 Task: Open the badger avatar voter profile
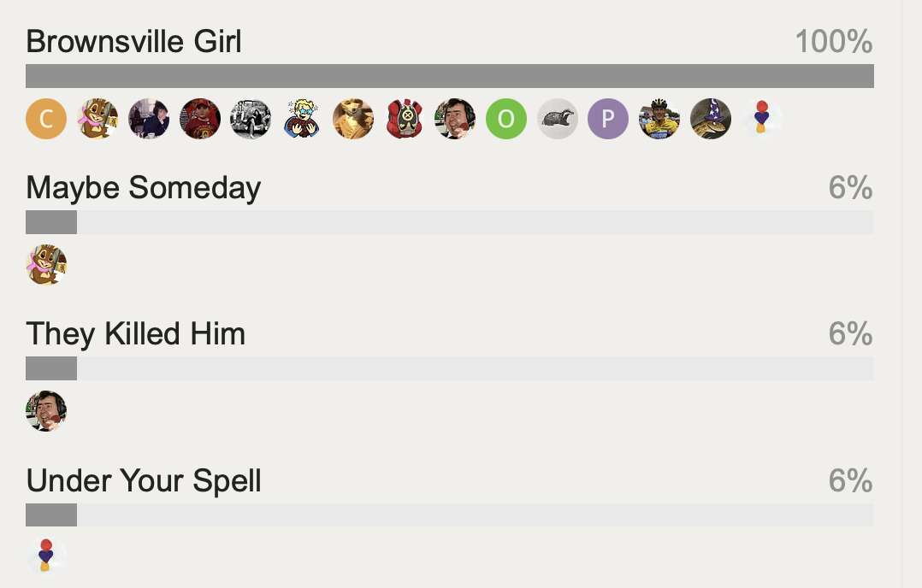pos(558,119)
